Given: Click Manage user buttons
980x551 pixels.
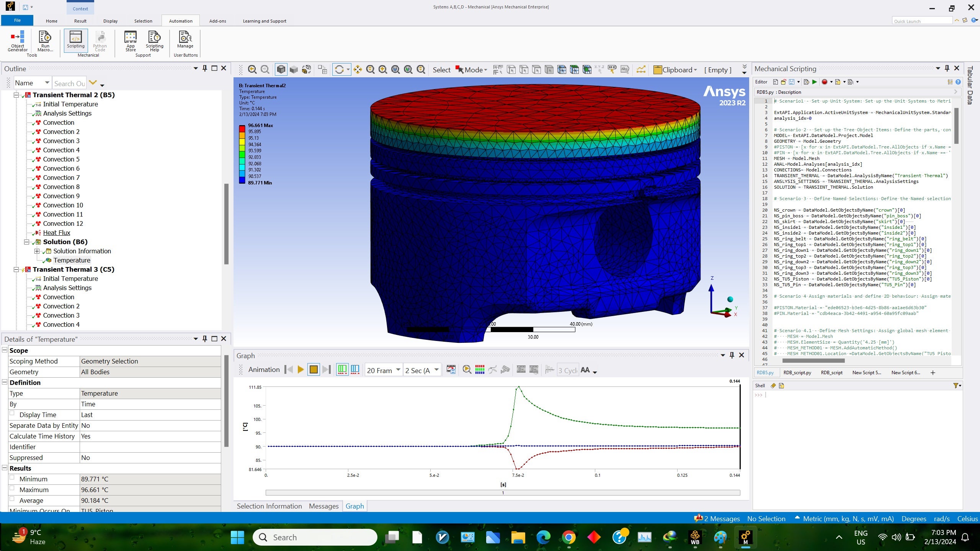Looking at the screenshot, I should (185, 40).
